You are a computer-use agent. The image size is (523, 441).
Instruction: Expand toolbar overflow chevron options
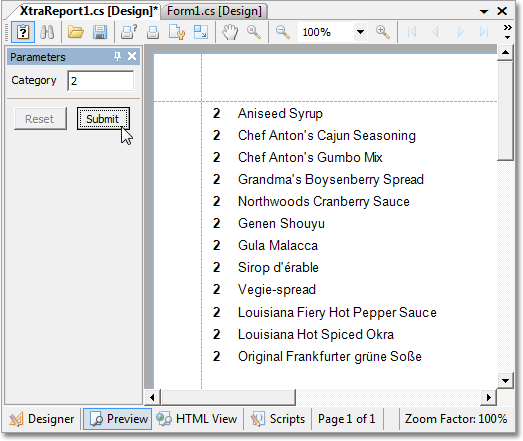[508, 32]
